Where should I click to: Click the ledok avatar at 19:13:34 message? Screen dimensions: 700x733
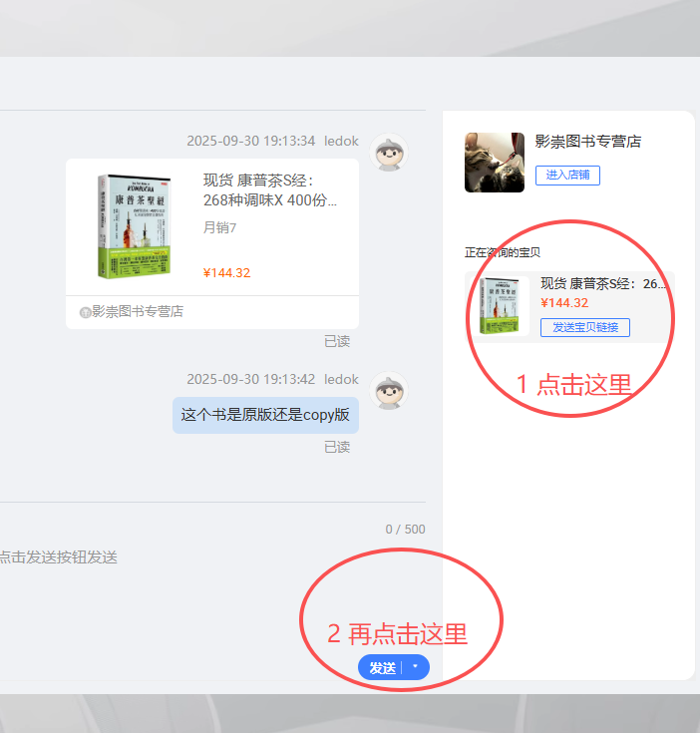pos(389,153)
